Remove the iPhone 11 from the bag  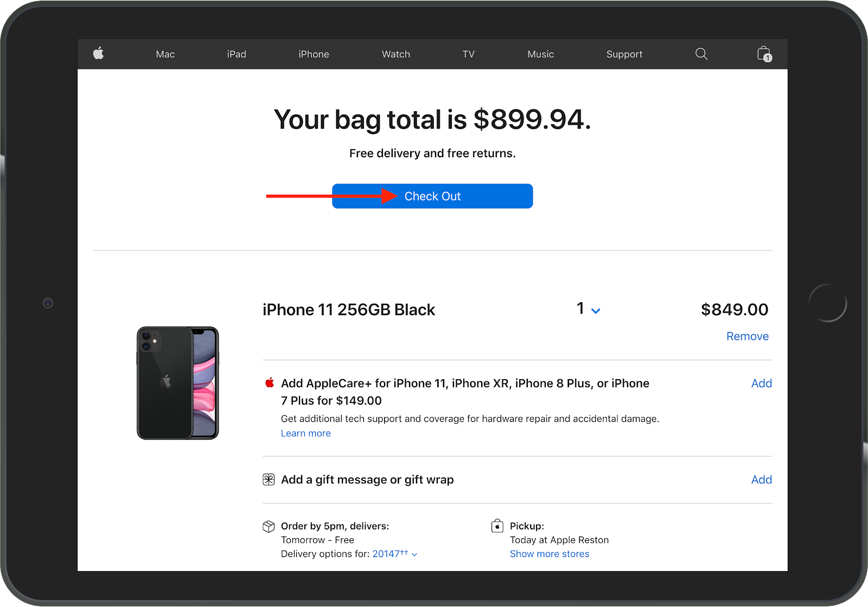[x=748, y=336]
